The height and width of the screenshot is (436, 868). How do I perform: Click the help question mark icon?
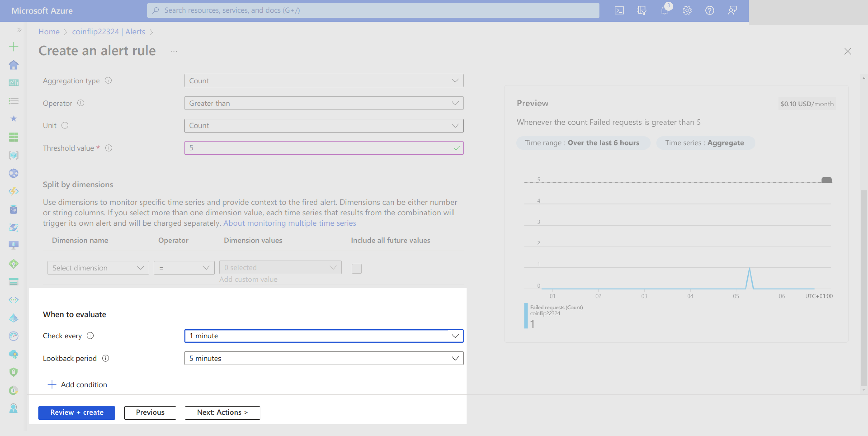click(710, 10)
